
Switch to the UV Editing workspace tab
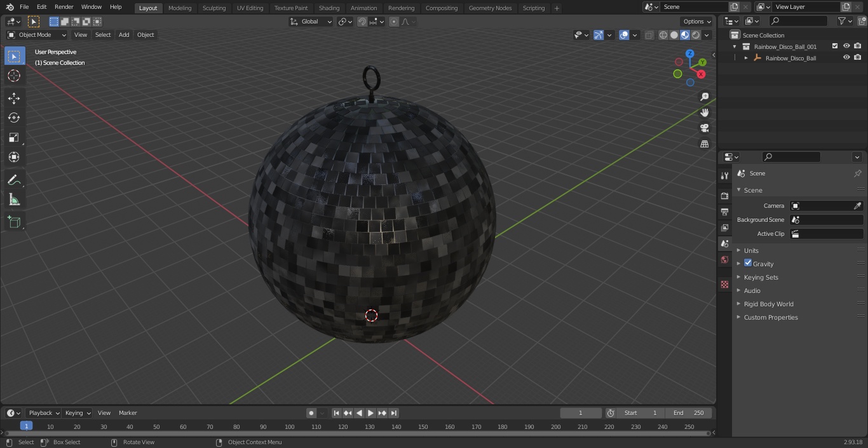pos(250,8)
